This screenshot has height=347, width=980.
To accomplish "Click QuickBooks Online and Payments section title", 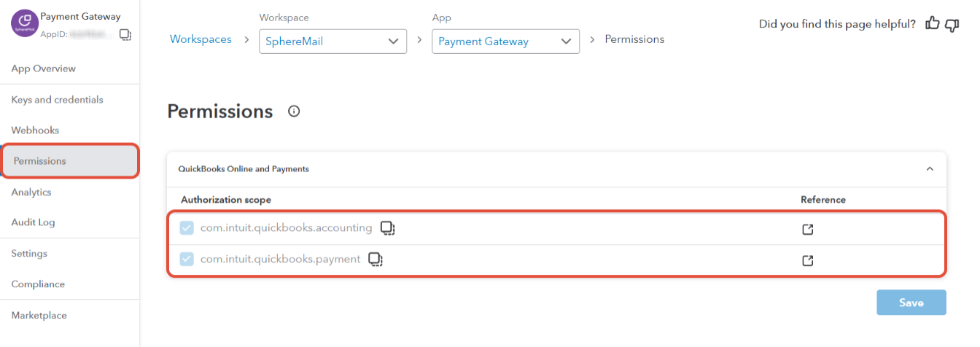I will point(244,169).
